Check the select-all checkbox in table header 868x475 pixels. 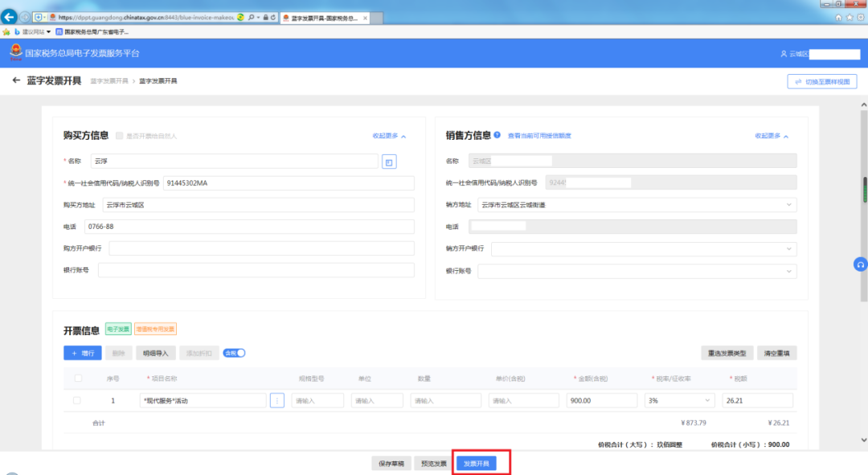[x=78, y=378]
